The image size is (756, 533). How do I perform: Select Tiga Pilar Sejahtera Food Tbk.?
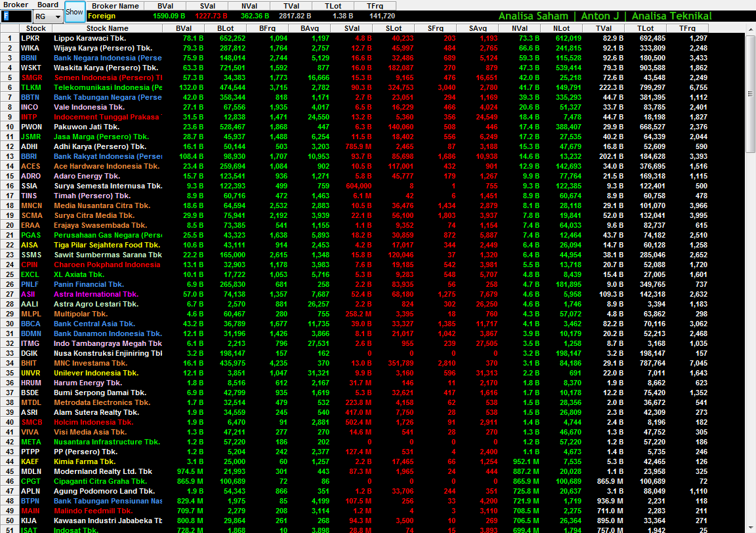106,245
